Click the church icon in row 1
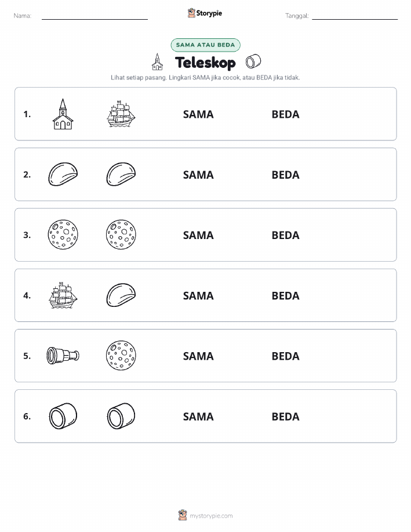This screenshot has width=411, height=532. (x=63, y=114)
